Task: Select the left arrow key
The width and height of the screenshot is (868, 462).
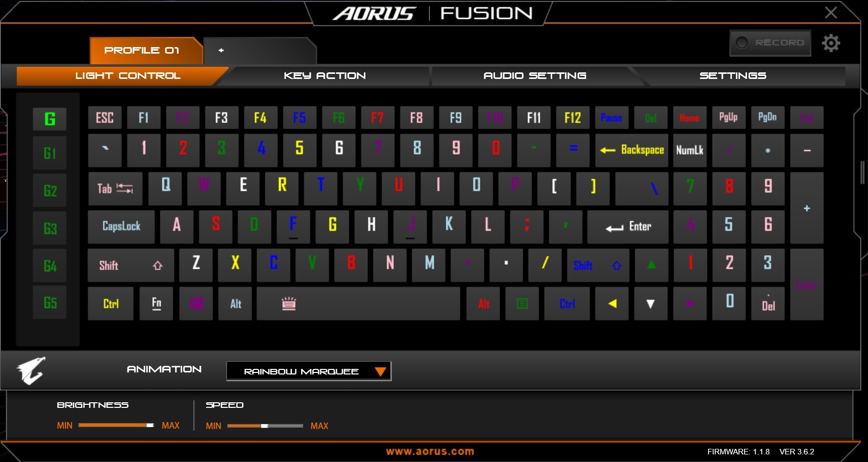Action: [612, 304]
